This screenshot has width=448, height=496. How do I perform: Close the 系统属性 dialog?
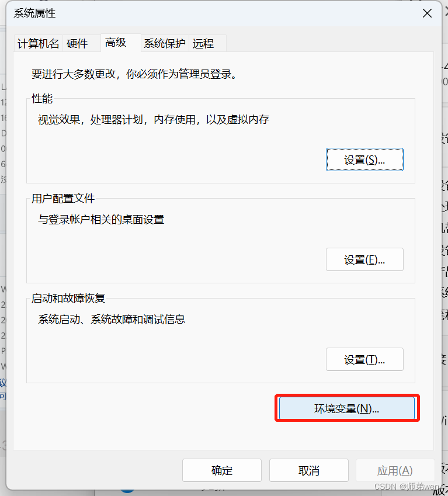point(427,13)
